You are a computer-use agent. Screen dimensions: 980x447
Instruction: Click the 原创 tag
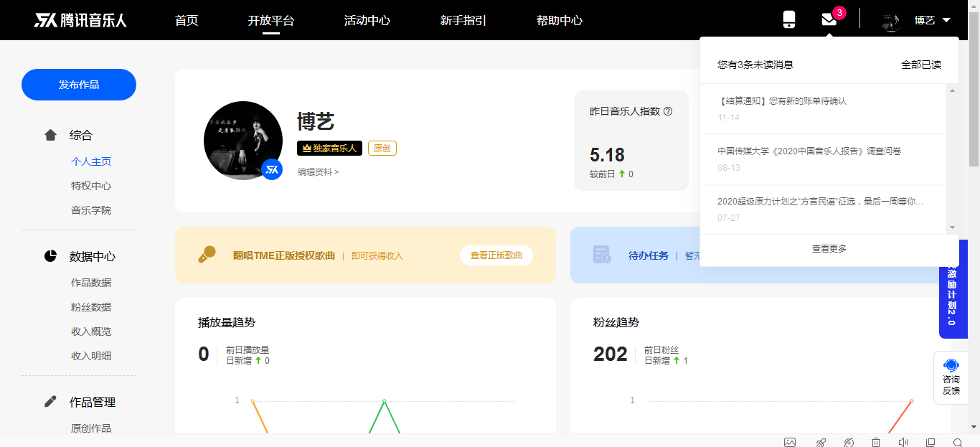click(x=382, y=149)
